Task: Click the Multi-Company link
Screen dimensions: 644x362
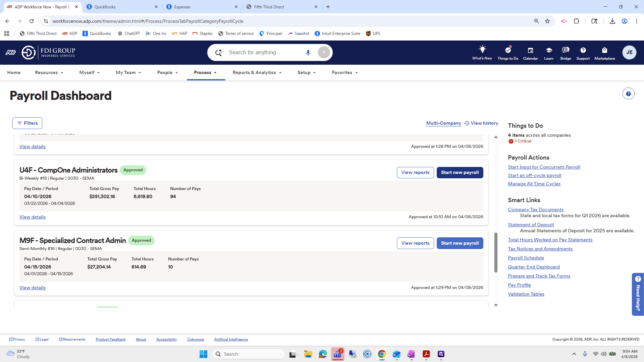Action: 443,123
